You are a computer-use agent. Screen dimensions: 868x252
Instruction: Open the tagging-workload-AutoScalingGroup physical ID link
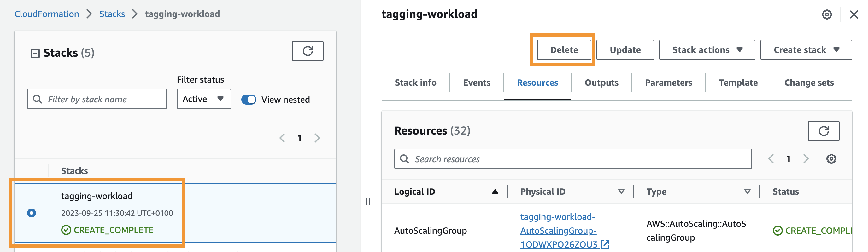pos(558,231)
